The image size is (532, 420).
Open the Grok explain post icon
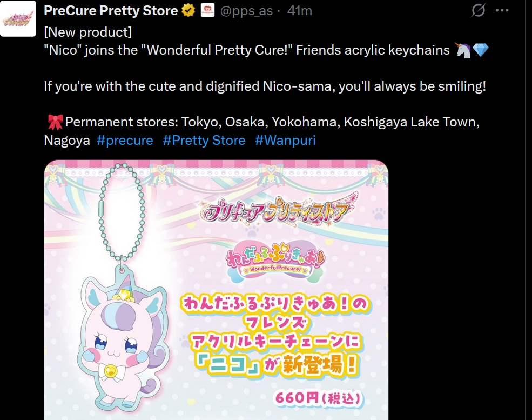pyautogui.click(x=479, y=10)
